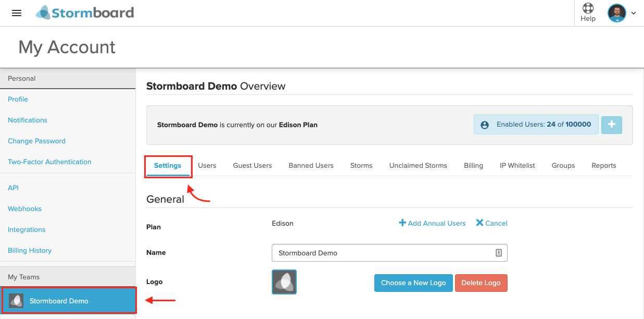Click the Stormboard logo
This screenshot has width=644, height=319.
click(x=85, y=13)
